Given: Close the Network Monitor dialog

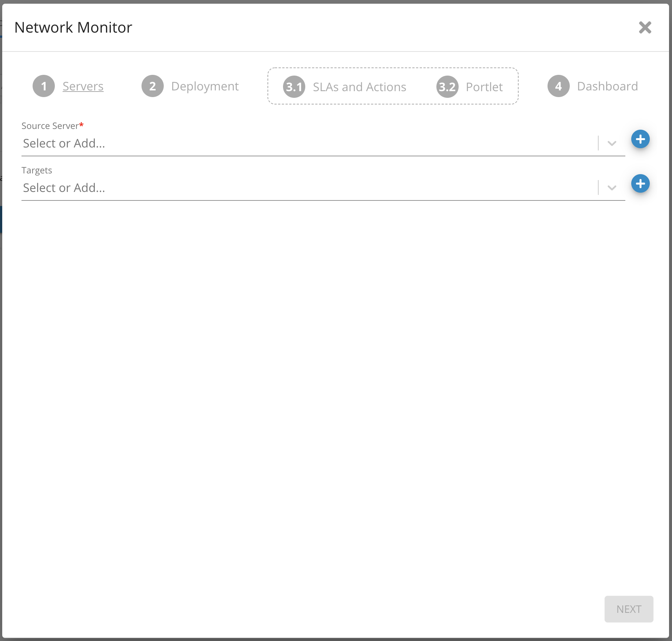Looking at the screenshot, I should (x=645, y=27).
